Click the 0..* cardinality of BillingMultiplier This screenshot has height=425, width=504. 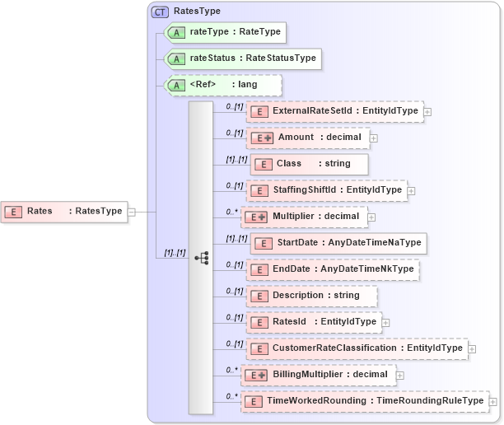point(231,370)
